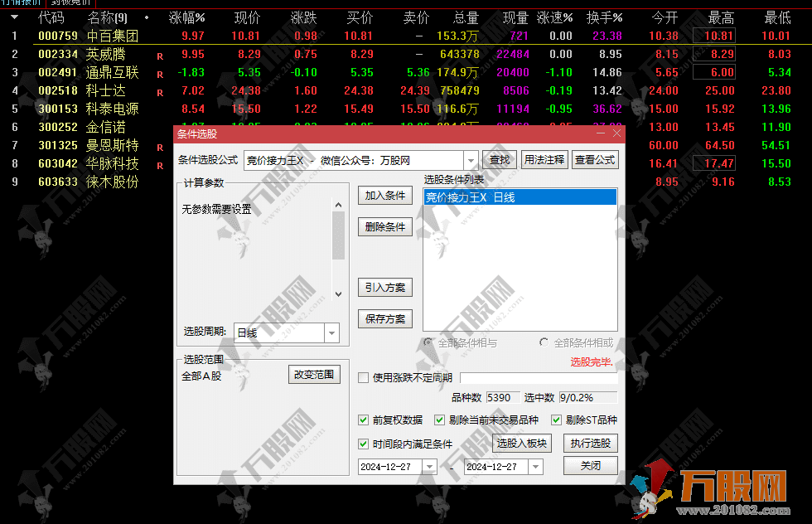Select stock row 英威腾
The image size is (812, 524).
click(x=406, y=54)
